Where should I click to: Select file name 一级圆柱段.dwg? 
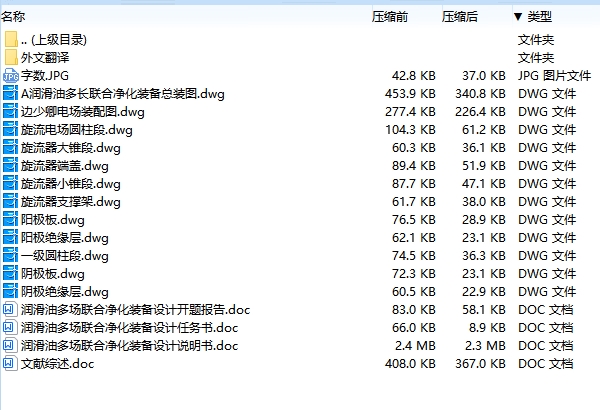tap(65, 256)
